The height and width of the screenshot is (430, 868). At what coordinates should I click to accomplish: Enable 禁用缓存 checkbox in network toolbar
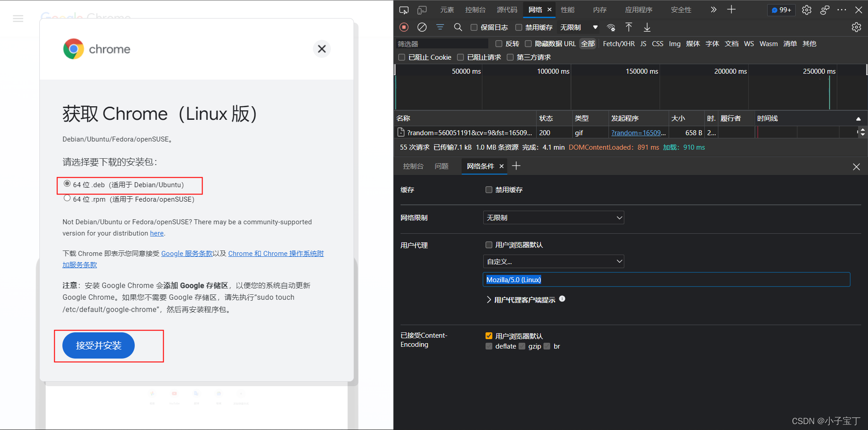click(x=519, y=28)
